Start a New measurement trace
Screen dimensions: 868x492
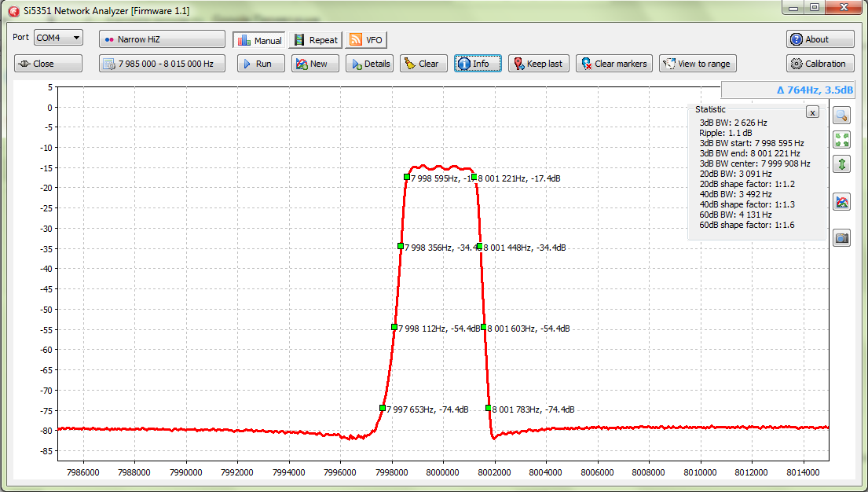[316, 64]
